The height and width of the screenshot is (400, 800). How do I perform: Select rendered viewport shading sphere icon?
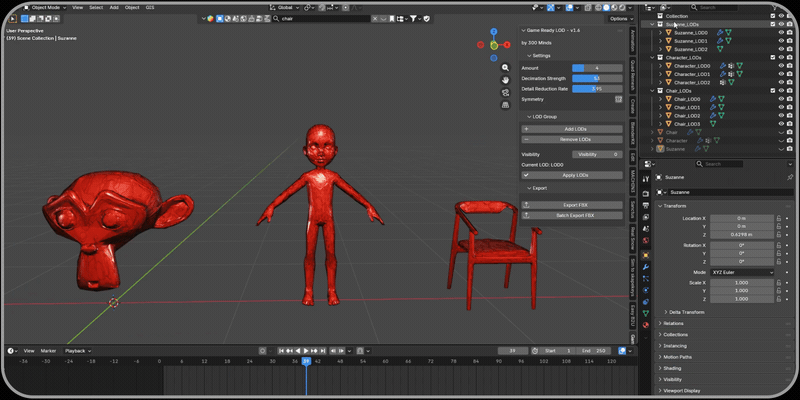coord(622,8)
